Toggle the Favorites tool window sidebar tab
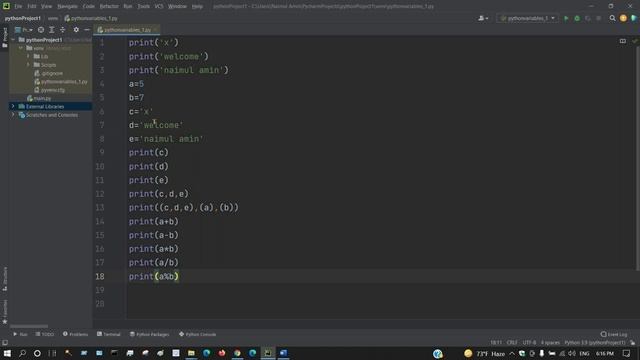This screenshot has width=640, height=360. pyautogui.click(x=4, y=312)
